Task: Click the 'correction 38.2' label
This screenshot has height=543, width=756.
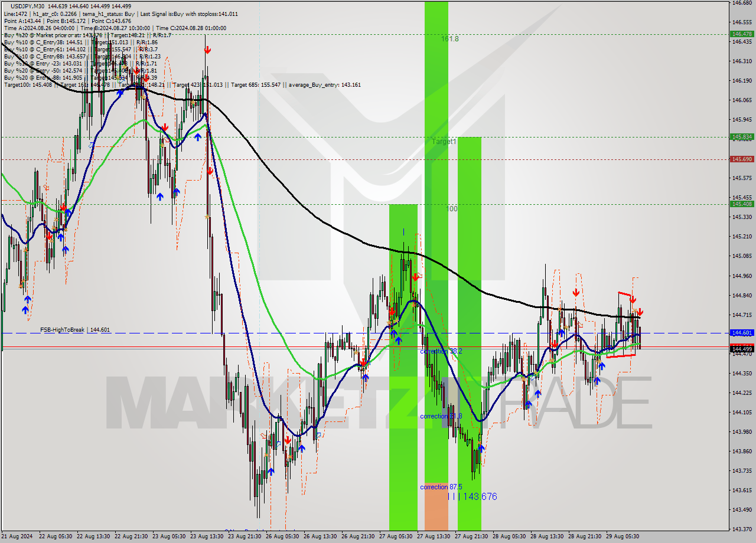Action: point(441,351)
